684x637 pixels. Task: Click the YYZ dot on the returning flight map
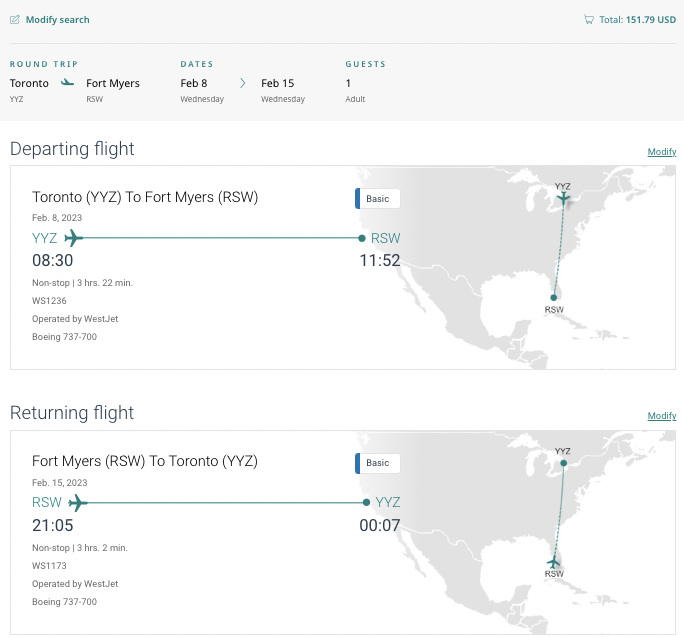tap(564, 463)
